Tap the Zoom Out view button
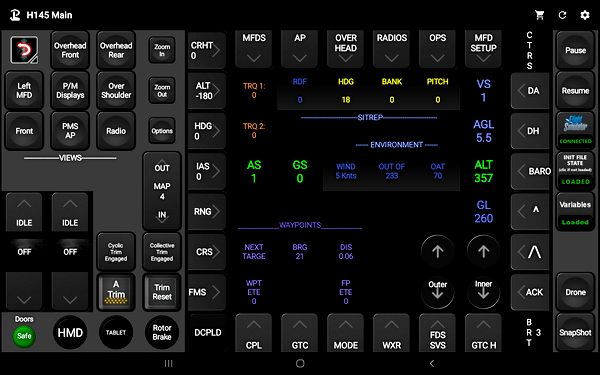Viewport: 600px width, 375px height. tap(162, 91)
